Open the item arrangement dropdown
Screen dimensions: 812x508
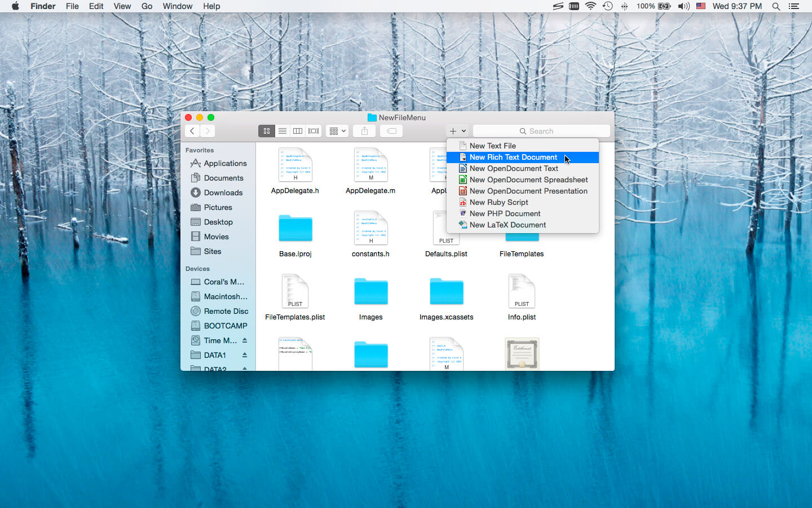point(337,131)
